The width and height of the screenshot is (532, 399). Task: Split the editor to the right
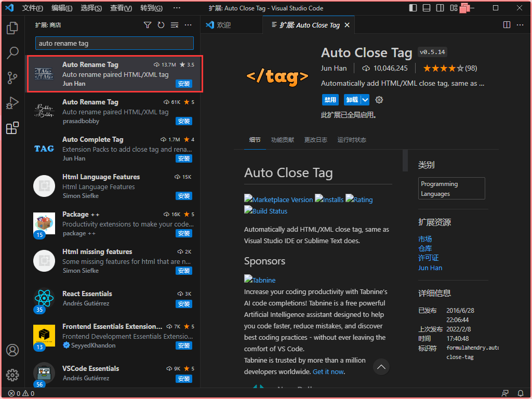click(507, 25)
